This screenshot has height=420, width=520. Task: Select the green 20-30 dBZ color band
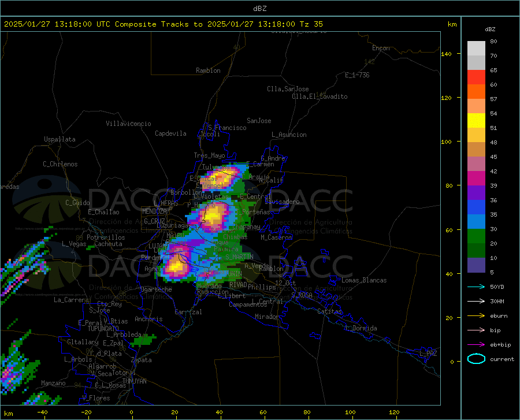click(x=476, y=236)
